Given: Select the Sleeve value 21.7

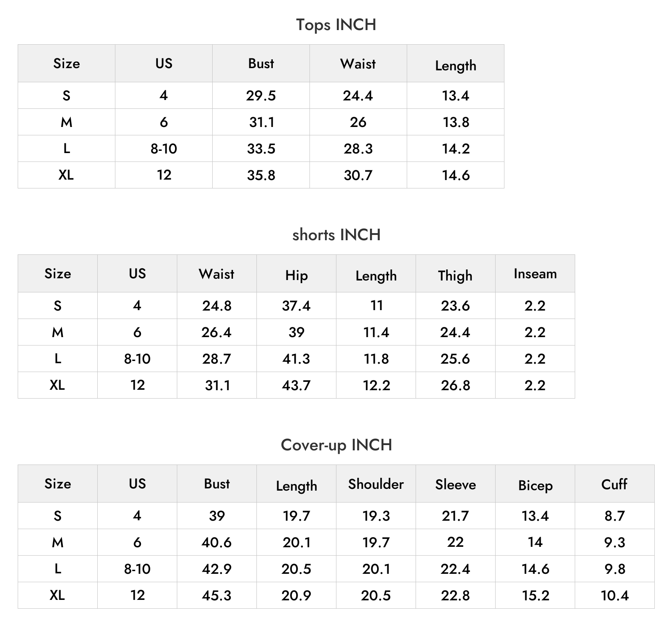Looking at the screenshot, I should (x=455, y=516).
